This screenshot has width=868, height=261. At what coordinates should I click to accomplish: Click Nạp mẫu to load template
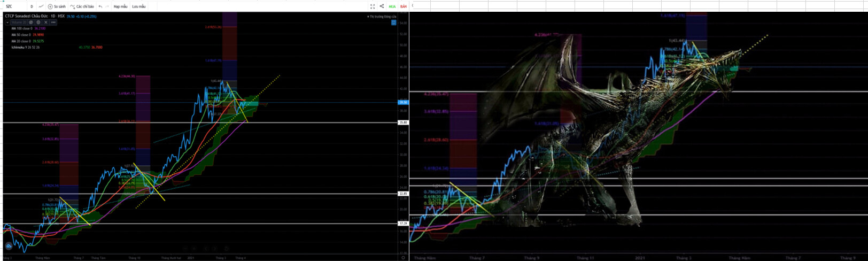121,6
